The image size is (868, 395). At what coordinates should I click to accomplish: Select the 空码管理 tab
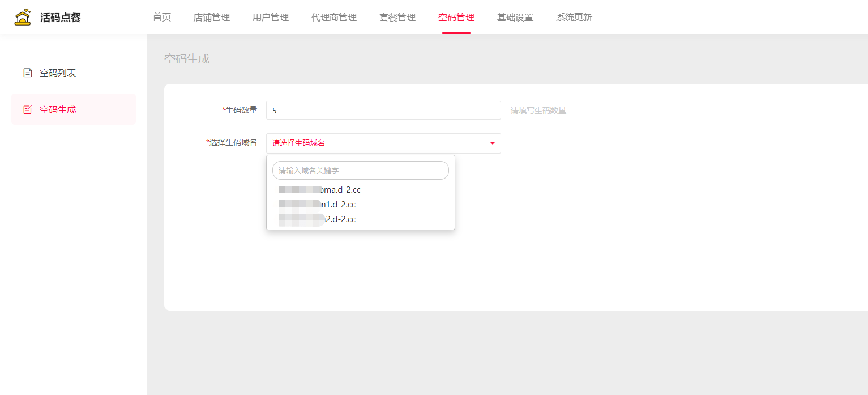tap(456, 18)
